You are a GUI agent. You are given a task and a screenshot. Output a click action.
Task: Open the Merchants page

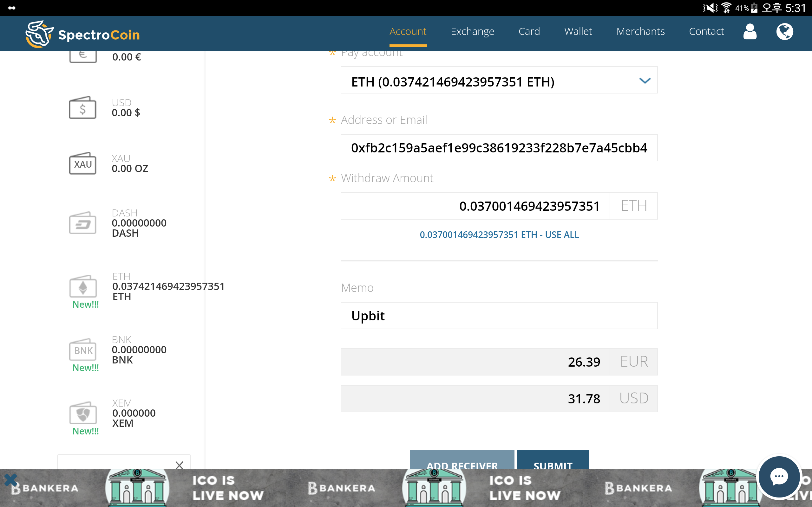click(x=640, y=31)
